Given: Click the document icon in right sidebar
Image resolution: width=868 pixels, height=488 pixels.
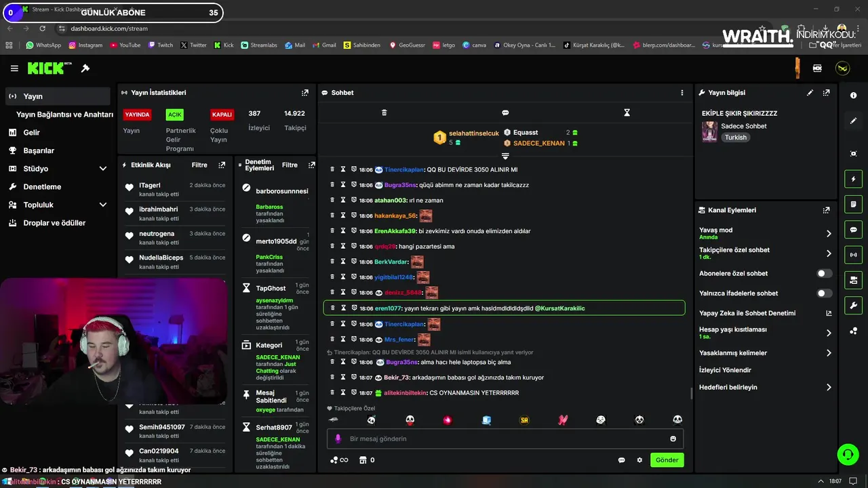Looking at the screenshot, I should point(854,204).
